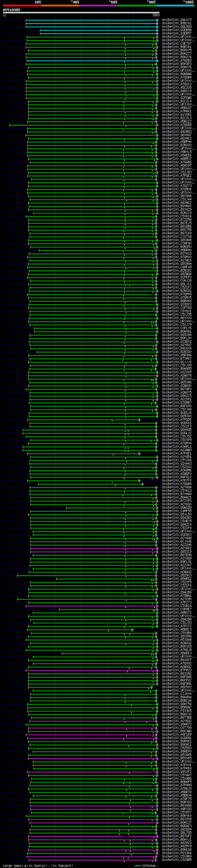Select label UniRef100_A9PID3
197x868 pixels.
point(176,809)
